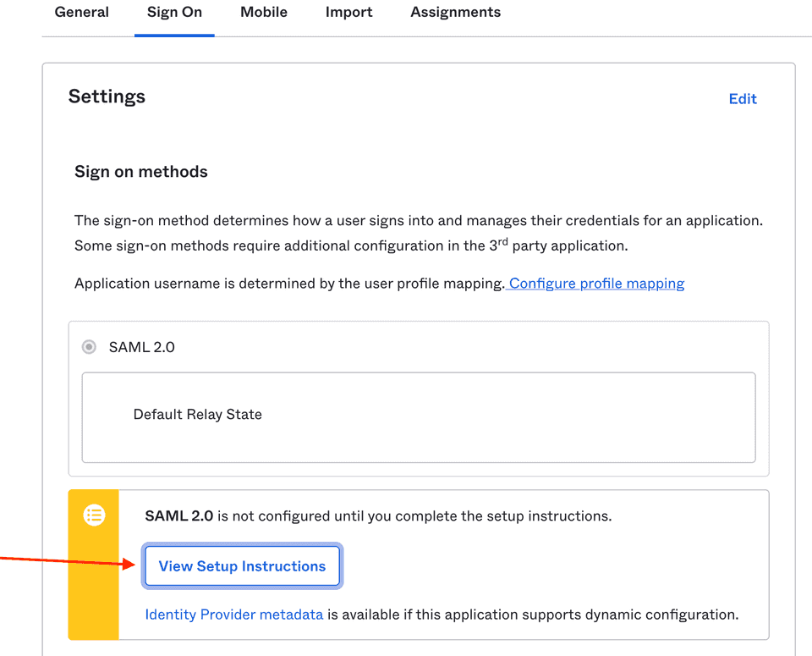The width and height of the screenshot is (812, 656).
Task: Open the Configure profile mapping link
Action: (597, 284)
